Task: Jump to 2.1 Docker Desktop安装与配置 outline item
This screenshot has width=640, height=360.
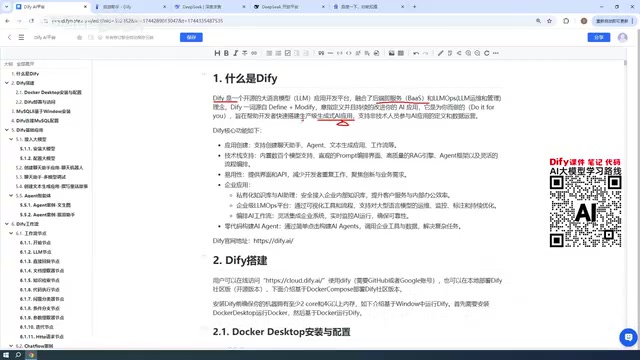Action: point(49,92)
